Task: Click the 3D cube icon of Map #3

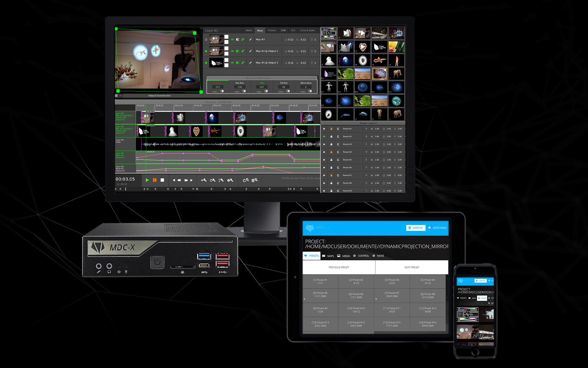Action: pyautogui.click(x=238, y=40)
